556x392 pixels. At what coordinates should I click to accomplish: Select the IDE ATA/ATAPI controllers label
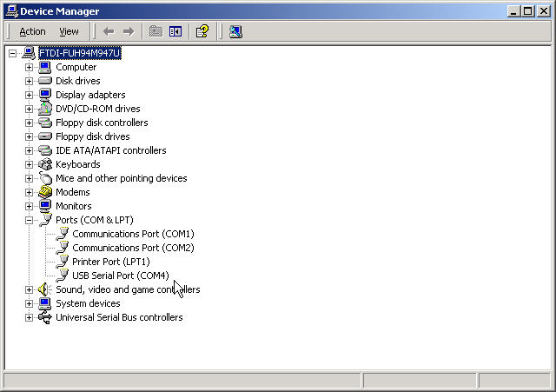pyautogui.click(x=111, y=150)
